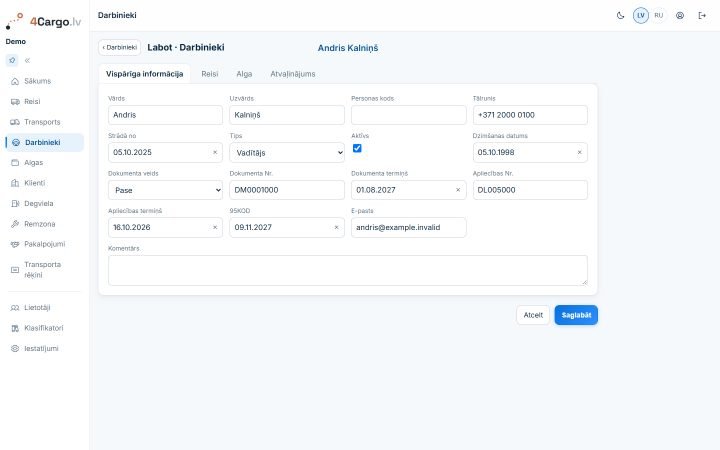Click the Iestatījumi settings icon
This screenshot has height=450, width=720.
point(15,349)
